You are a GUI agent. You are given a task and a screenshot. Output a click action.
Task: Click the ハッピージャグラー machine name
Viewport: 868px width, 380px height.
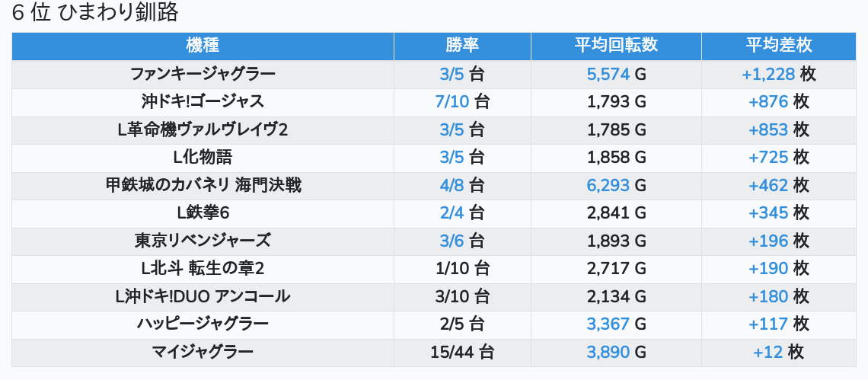(x=203, y=324)
